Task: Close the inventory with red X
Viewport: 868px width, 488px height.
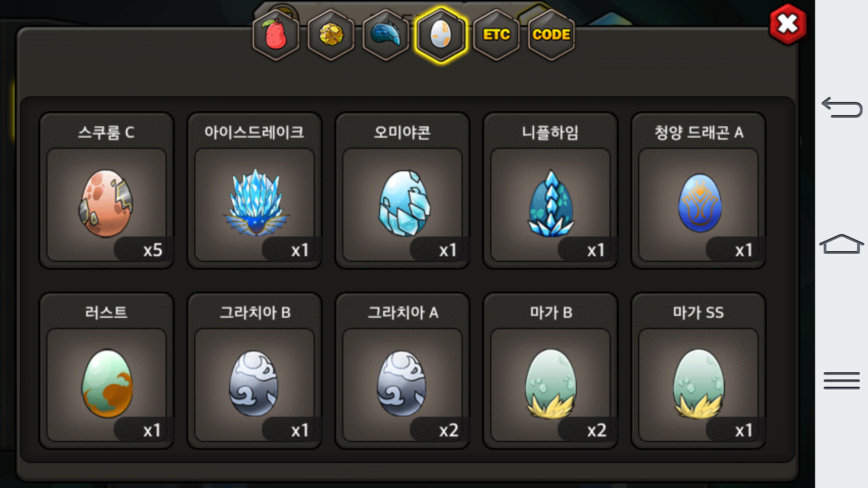Action: coord(788,24)
